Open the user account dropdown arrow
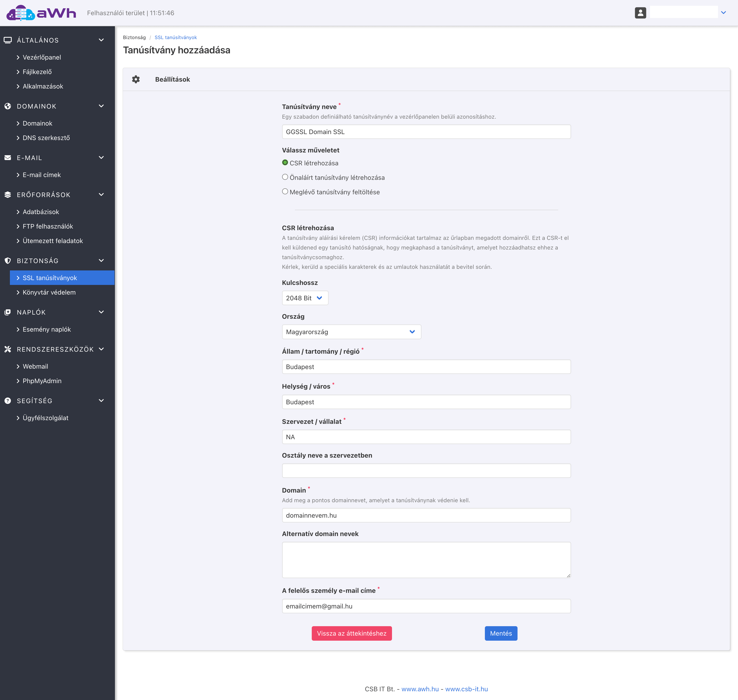738x700 pixels. (724, 13)
